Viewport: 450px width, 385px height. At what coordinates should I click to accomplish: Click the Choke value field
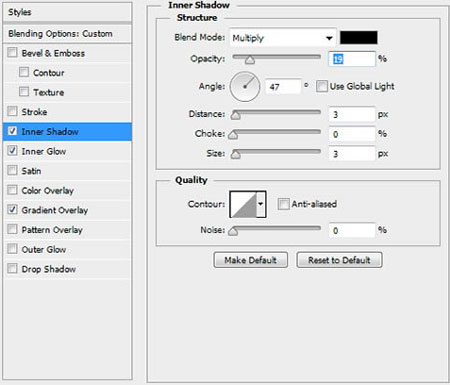pos(352,134)
